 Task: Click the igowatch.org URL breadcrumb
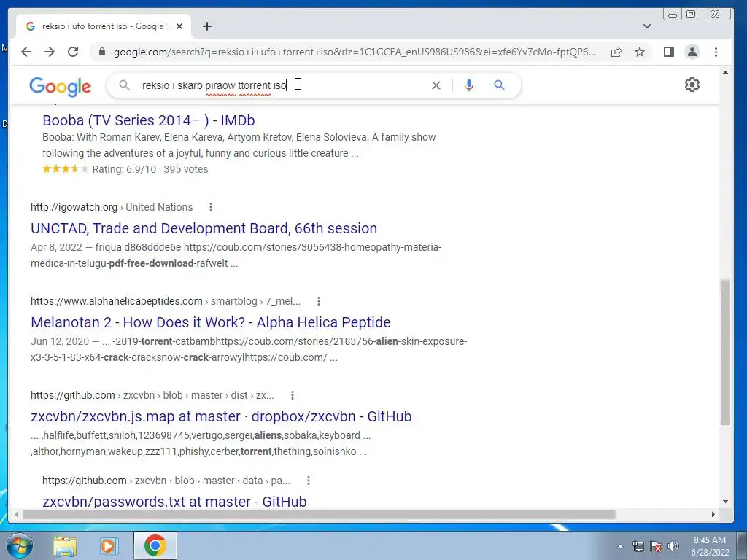(112, 207)
